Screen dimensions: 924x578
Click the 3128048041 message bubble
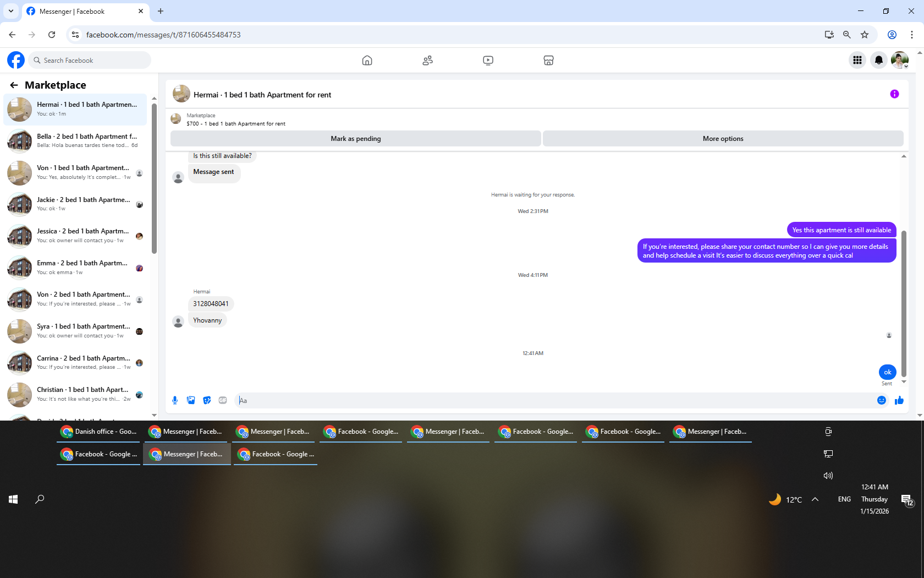(211, 304)
